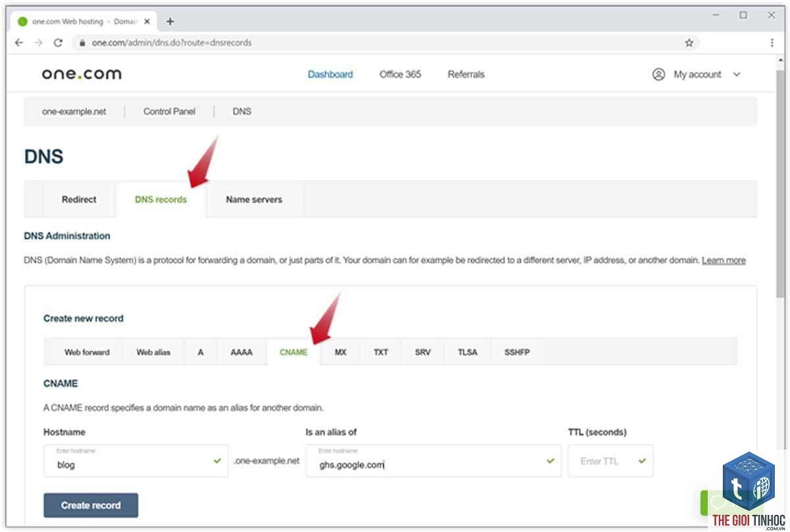Screen dimensions: 790x532
Task: Select the AAAA record type
Action: pyautogui.click(x=242, y=352)
